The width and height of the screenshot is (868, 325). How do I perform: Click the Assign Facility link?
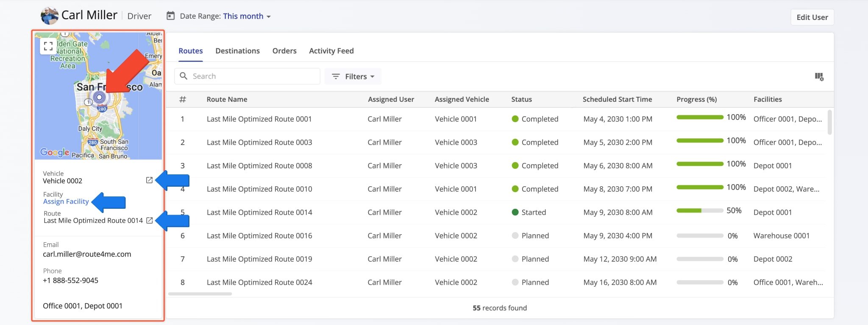click(x=66, y=202)
